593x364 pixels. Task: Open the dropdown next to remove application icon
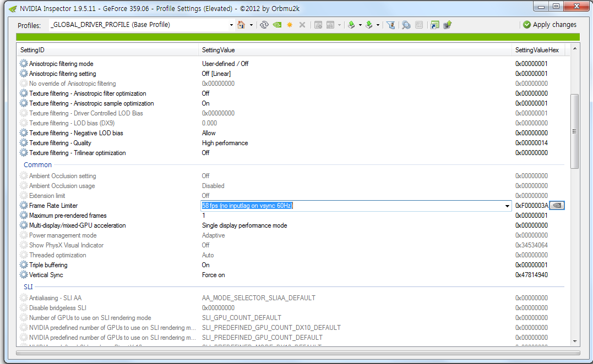coord(339,25)
